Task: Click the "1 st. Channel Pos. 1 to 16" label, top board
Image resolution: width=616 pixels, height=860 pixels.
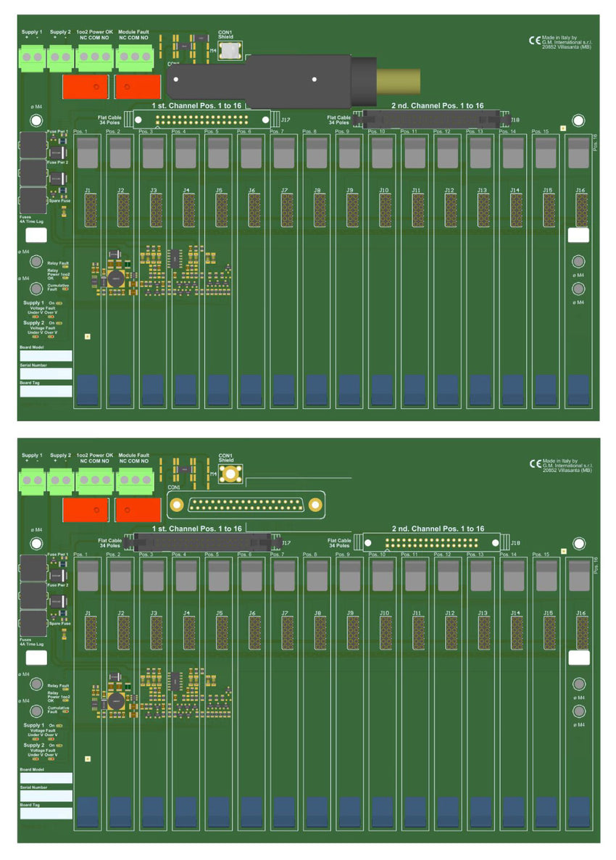Action: click(x=196, y=106)
